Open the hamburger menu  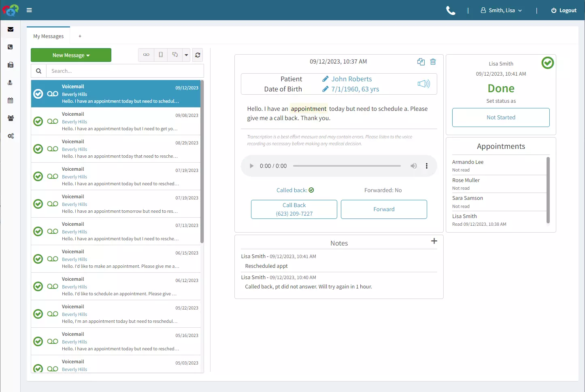click(x=29, y=10)
